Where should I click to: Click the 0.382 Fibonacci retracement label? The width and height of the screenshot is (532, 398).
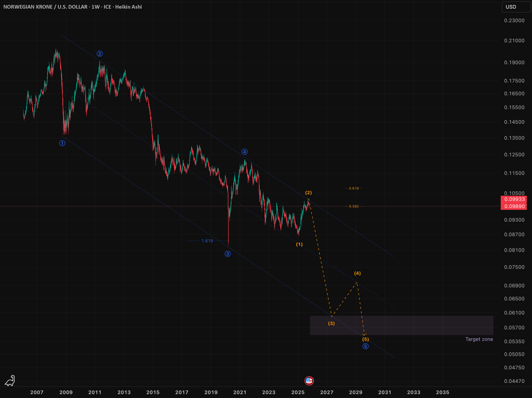point(354,206)
